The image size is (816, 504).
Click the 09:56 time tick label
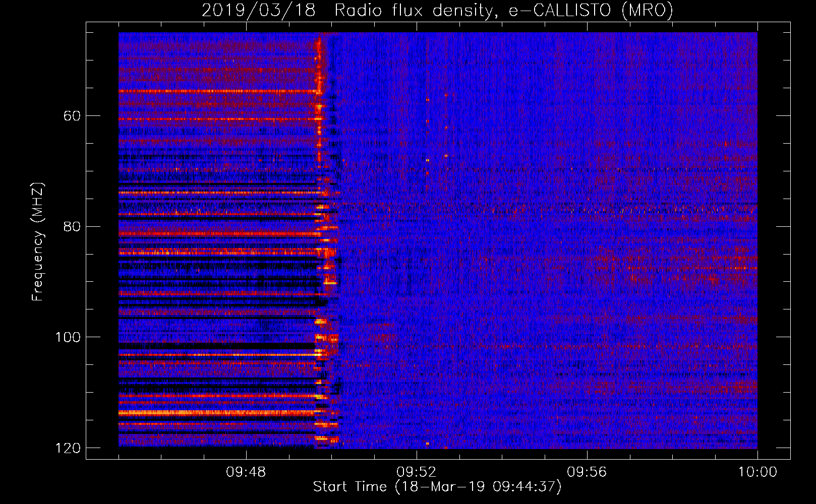click(587, 472)
